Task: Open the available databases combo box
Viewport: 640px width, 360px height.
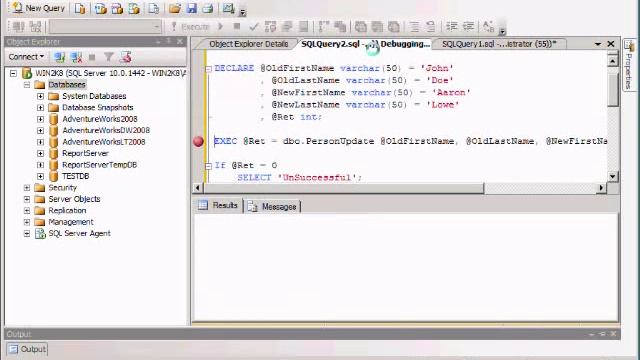Action: click(x=105, y=27)
